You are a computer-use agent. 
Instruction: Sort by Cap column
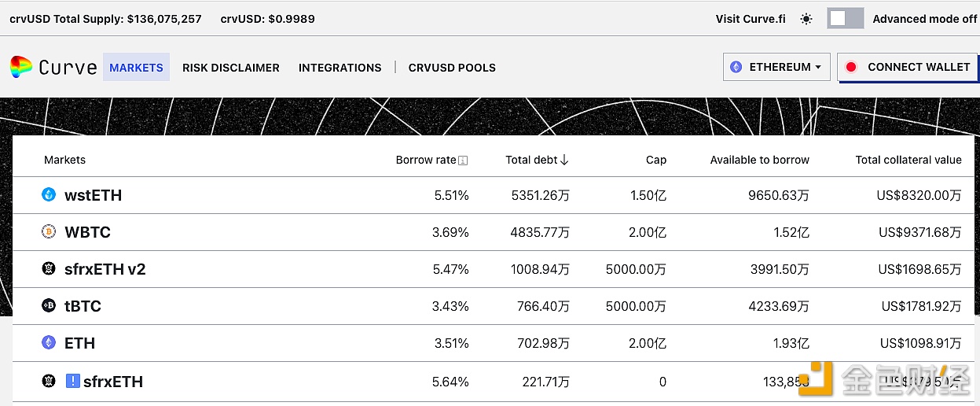[656, 160]
